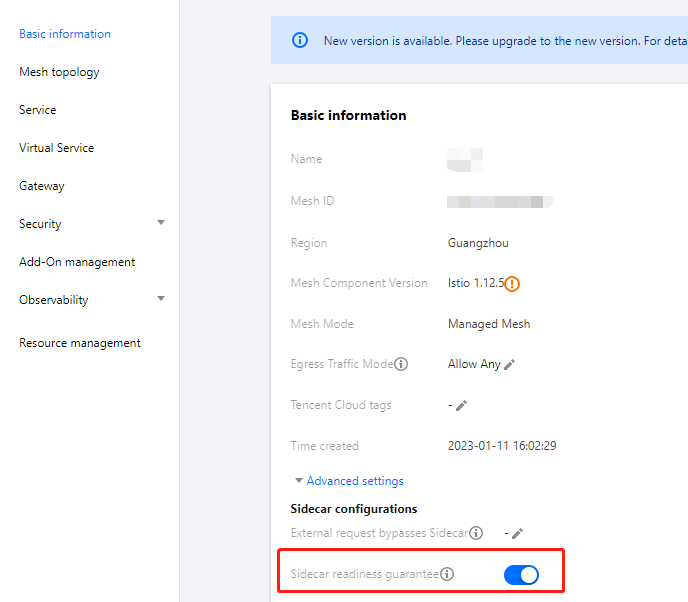Expand the Observability submenu arrow
Viewport: 688px width, 602px height.
pos(161,299)
